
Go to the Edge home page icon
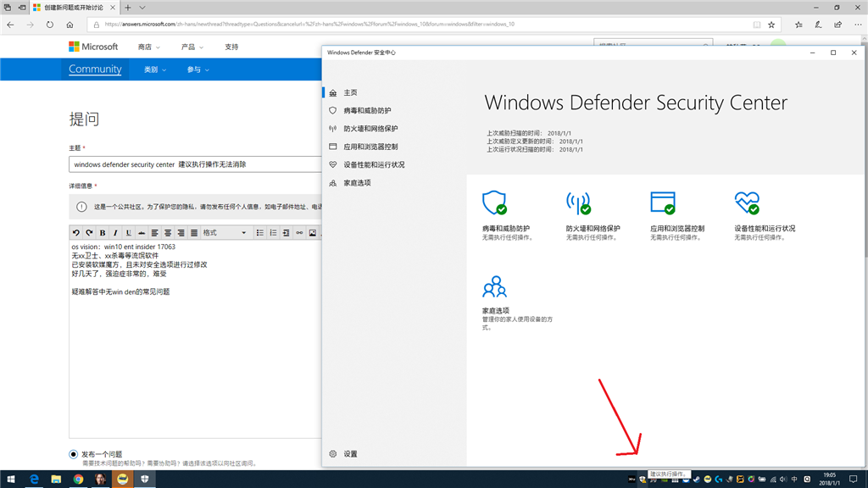point(70,25)
